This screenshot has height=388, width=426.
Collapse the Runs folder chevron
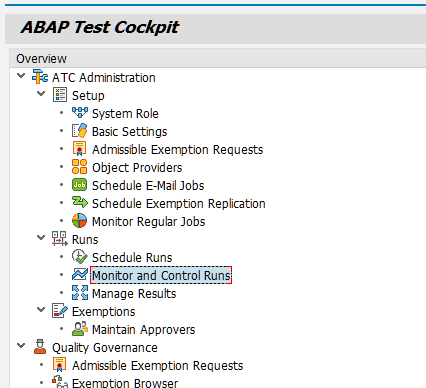[41, 238]
